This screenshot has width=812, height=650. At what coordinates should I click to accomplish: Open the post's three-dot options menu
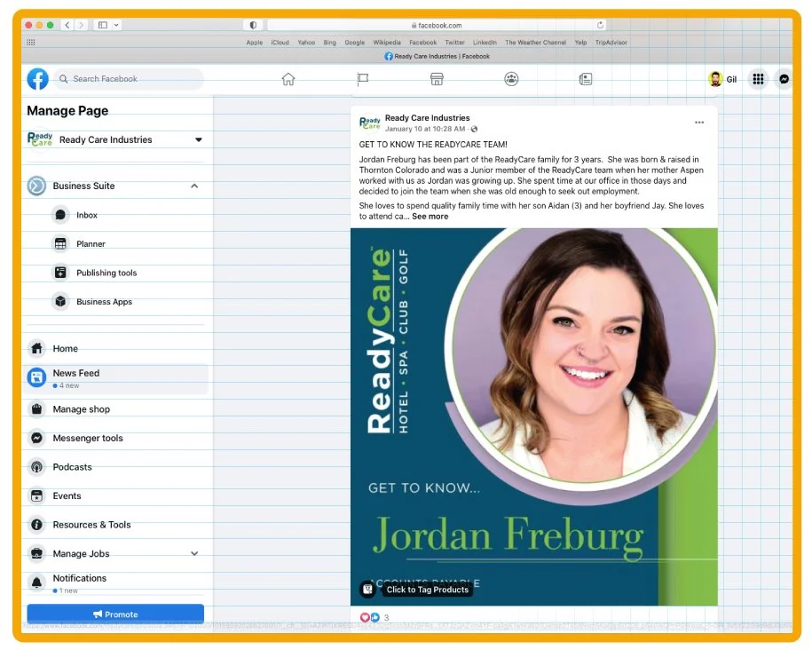click(699, 123)
